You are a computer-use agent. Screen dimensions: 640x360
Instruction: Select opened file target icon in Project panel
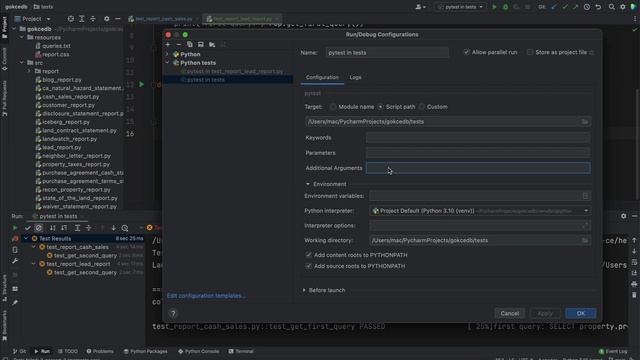[71, 19]
